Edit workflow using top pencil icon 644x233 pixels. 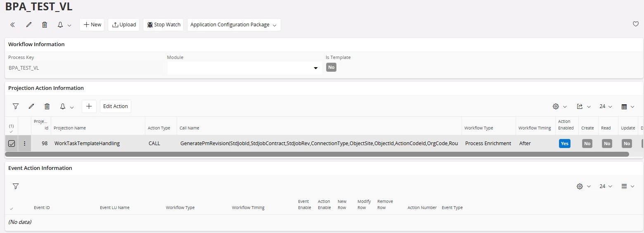29,25
